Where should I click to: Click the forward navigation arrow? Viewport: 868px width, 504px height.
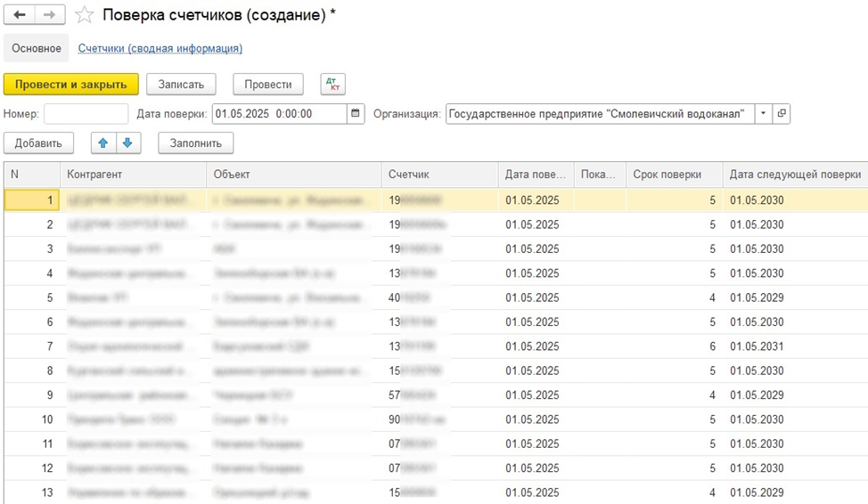(x=49, y=15)
